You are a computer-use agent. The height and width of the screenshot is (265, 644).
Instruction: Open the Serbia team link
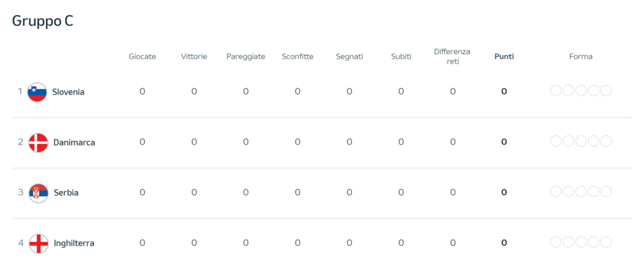click(x=66, y=193)
